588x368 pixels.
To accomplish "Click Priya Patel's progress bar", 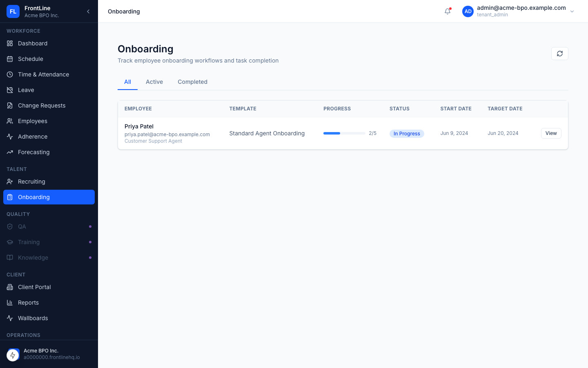I will [344, 133].
